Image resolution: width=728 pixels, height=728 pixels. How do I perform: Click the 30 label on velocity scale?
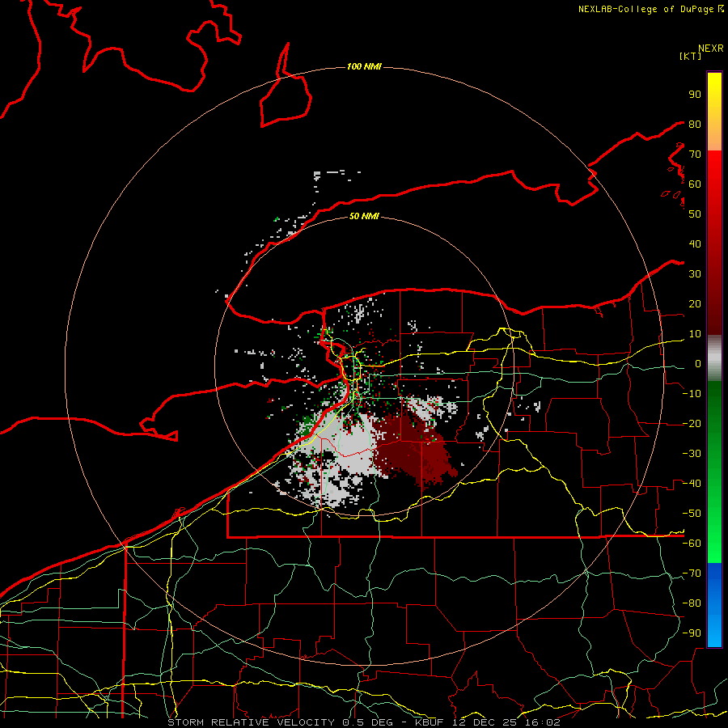(695, 274)
